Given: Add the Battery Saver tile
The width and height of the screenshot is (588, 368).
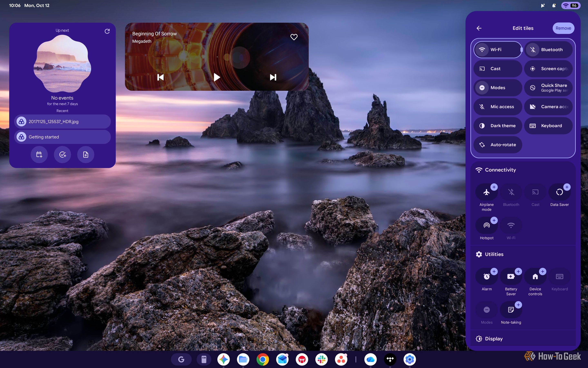Looking at the screenshot, I should tap(511, 276).
